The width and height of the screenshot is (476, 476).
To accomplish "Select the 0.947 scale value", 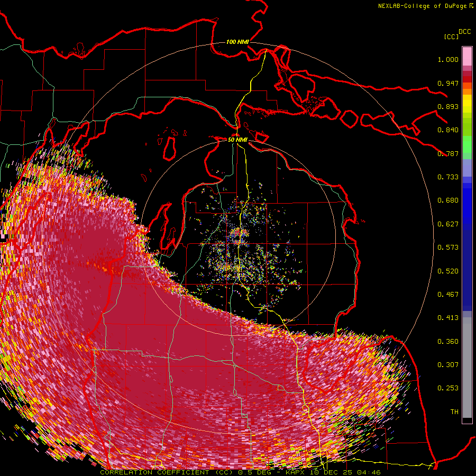I will [448, 83].
